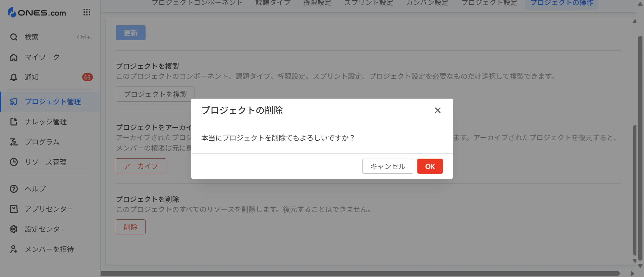644x277 pixels.
Task: Open ヘルプ in sidebar
Action: tap(50, 189)
